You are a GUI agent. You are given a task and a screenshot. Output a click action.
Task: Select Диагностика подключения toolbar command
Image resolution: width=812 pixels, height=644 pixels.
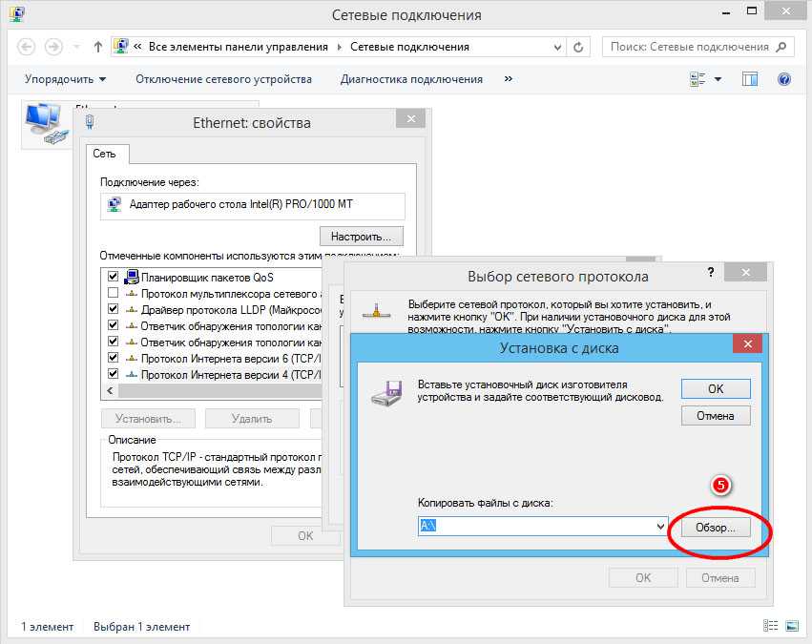411,79
